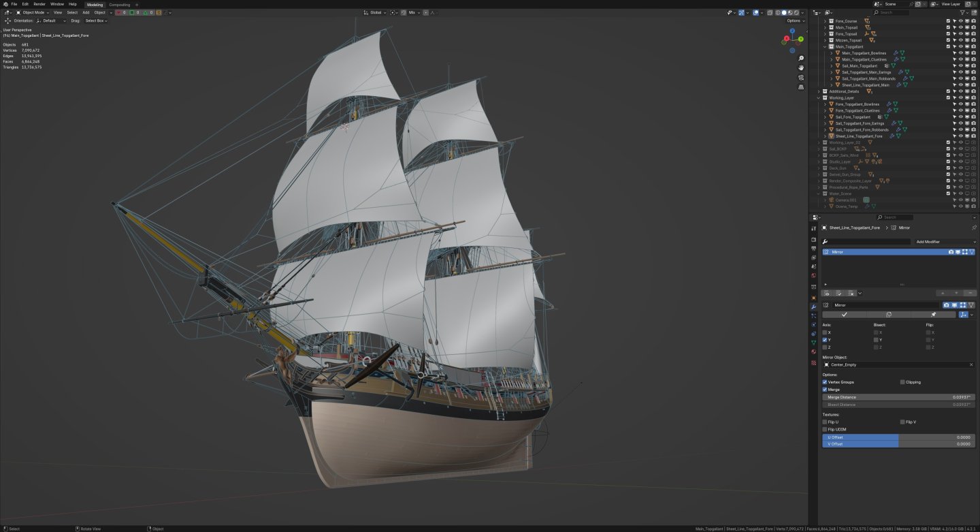Click the U Offset slider
This screenshot has height=532, width=980.
pyautogui.click(x=898, y=437)
